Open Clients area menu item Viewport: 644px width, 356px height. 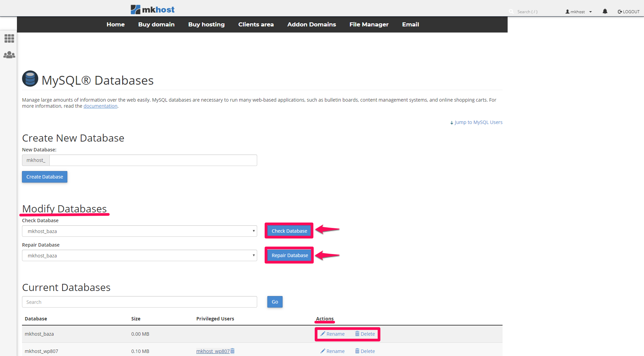pos(256,24)
